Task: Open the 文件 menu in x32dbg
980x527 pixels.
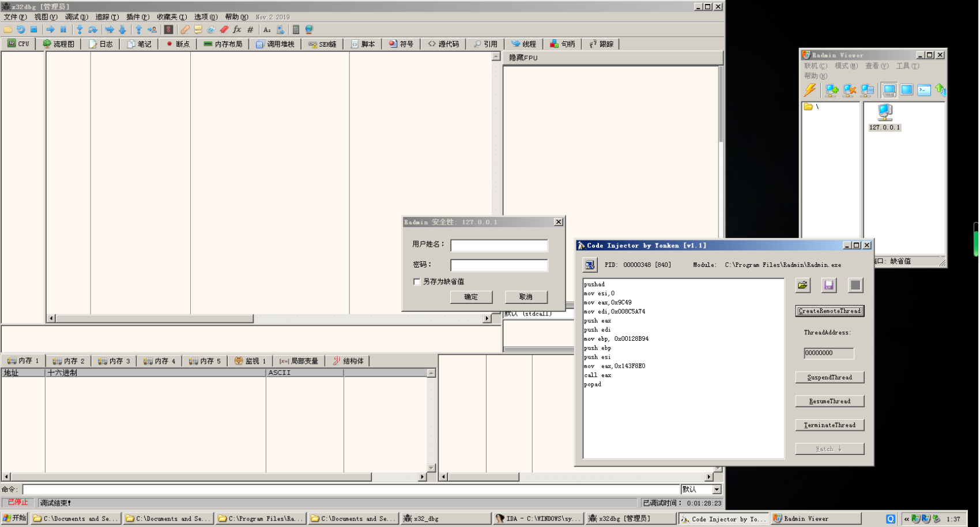Action: coord(15,17)
